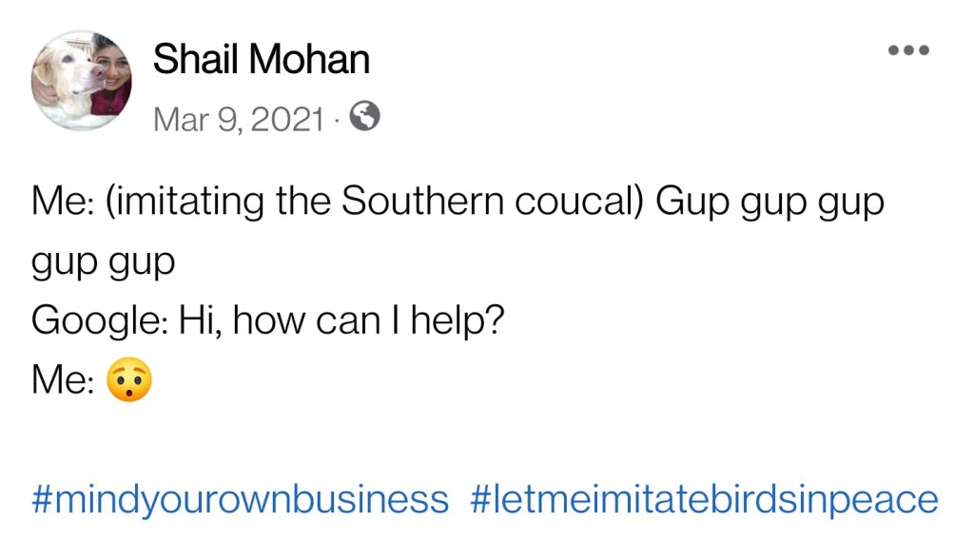Click the second-line "gup gup" text
This screenshot has height=560, width=974.
[103, 261]
